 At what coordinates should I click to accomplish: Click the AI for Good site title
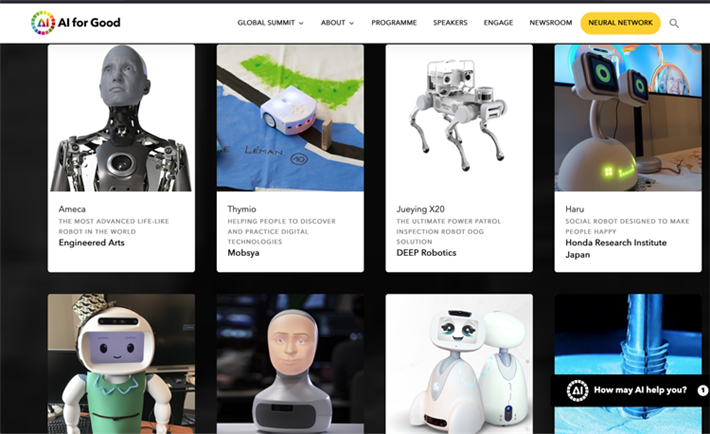(89, 23)
